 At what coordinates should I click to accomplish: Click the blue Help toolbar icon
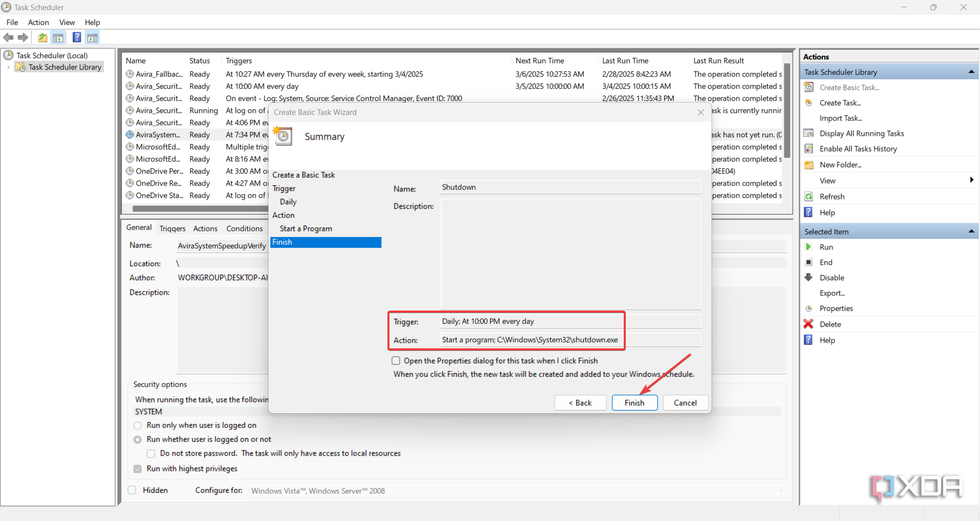(77, 37)
